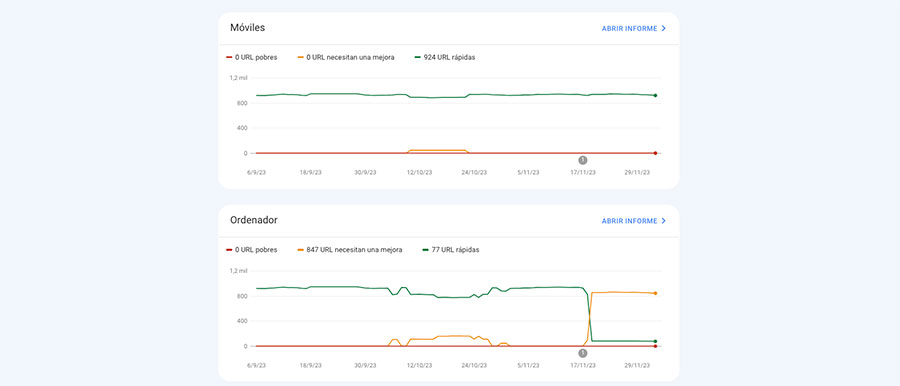900x386 pixels.
Task: Toggle '77 URL rápidas' legend in Ordenador
Action: (x=451, y=250)
